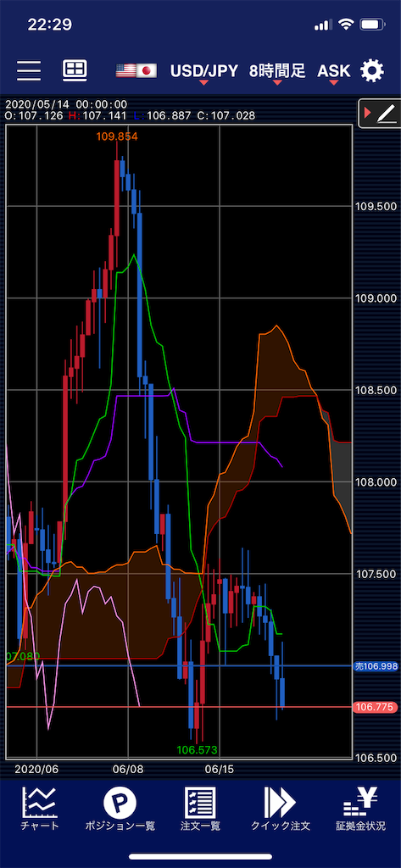Tap the 06/08 date axis label
The height and width of the screenshot is (868, 401).
(128, 769)
